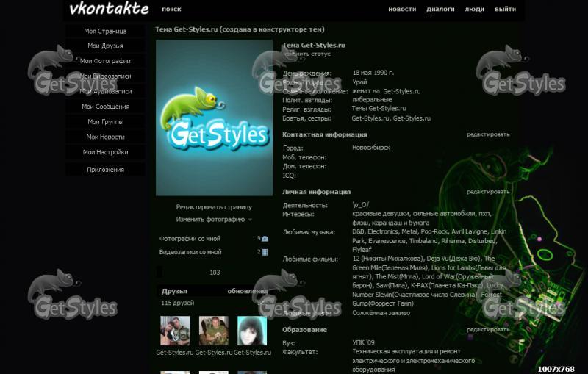This screenshot has height=374, width=588.
Task: Go to Мои Сообщения
Action: click(x=105, y=107)
